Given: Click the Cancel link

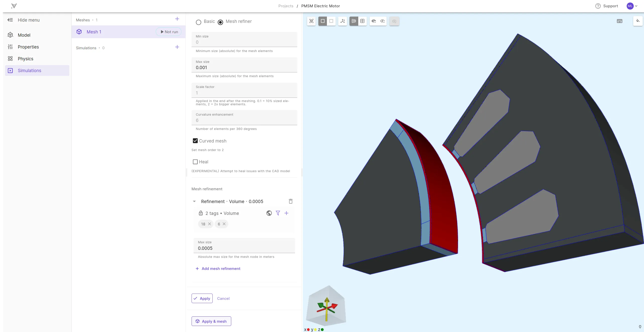Looking at the screenshot, I should tap(223, 298).
